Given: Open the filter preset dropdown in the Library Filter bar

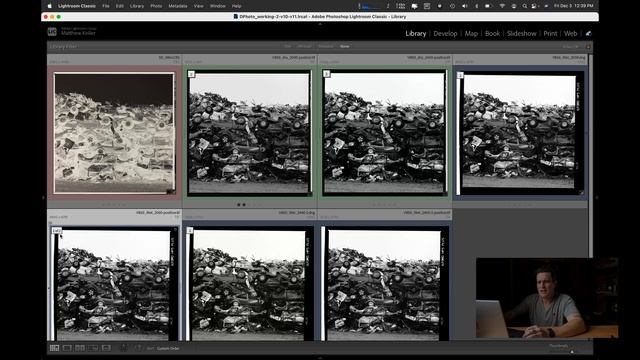Looking at the screenshot, I should [x=571, y=47].
